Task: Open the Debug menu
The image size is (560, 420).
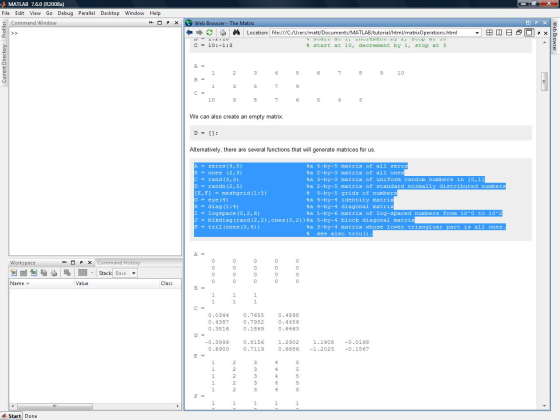Action: (x=65, y=13)
